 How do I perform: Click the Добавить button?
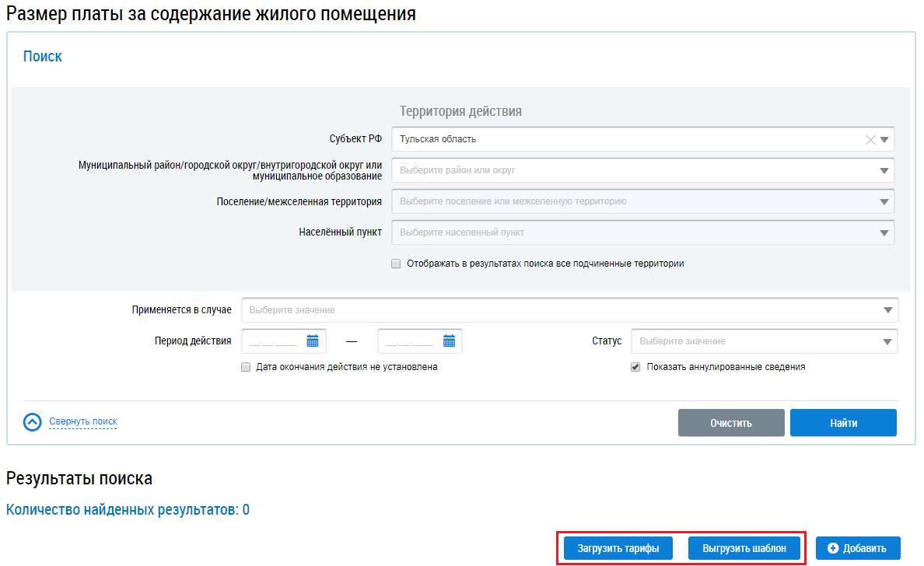click(x=857, y=548)
